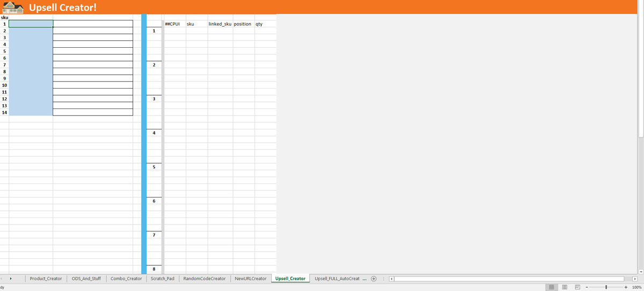This screenshot has width=644, height=291.
Task: Switch to Normal view icon
Action: click(x=551, y=287)
